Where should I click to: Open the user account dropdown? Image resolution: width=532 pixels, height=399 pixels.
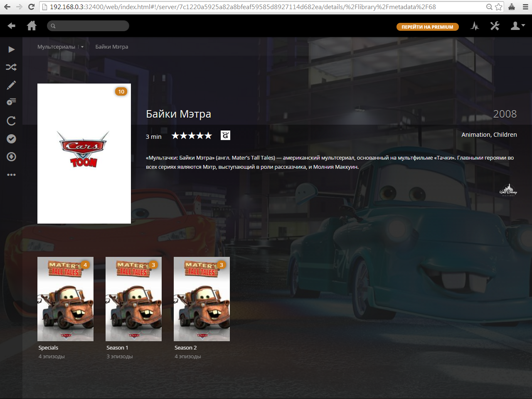(x=517, y=26)
